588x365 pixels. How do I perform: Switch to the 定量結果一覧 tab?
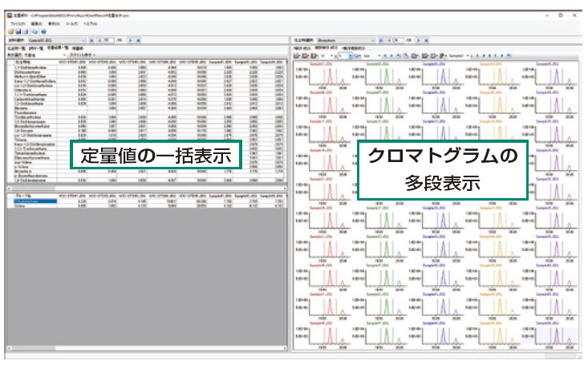point(59,48)
